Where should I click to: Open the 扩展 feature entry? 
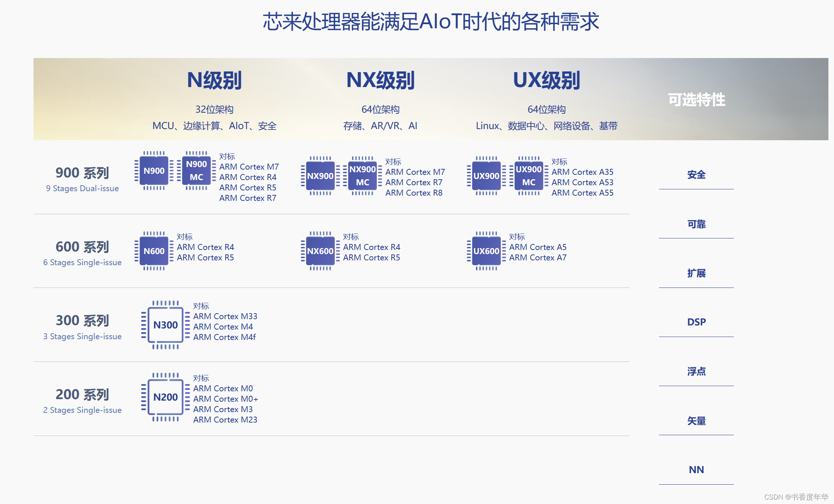click(x=696, y=273)
